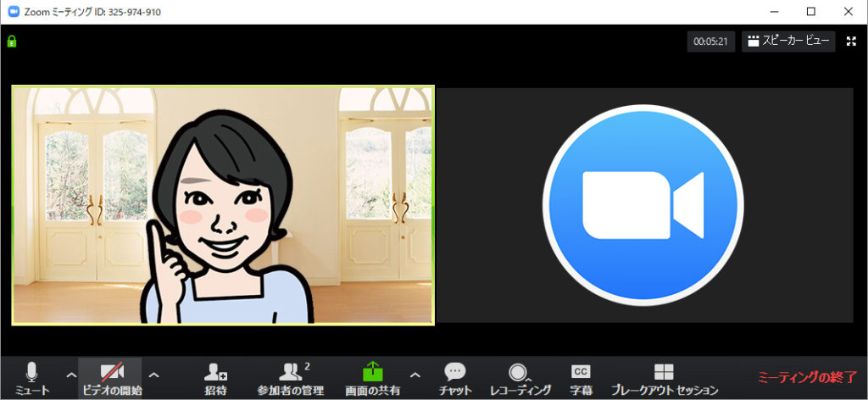This screenshot has width=868, height=400.
Task: Click the 00:05:21 meeting timer
Action: coord(710,41)
